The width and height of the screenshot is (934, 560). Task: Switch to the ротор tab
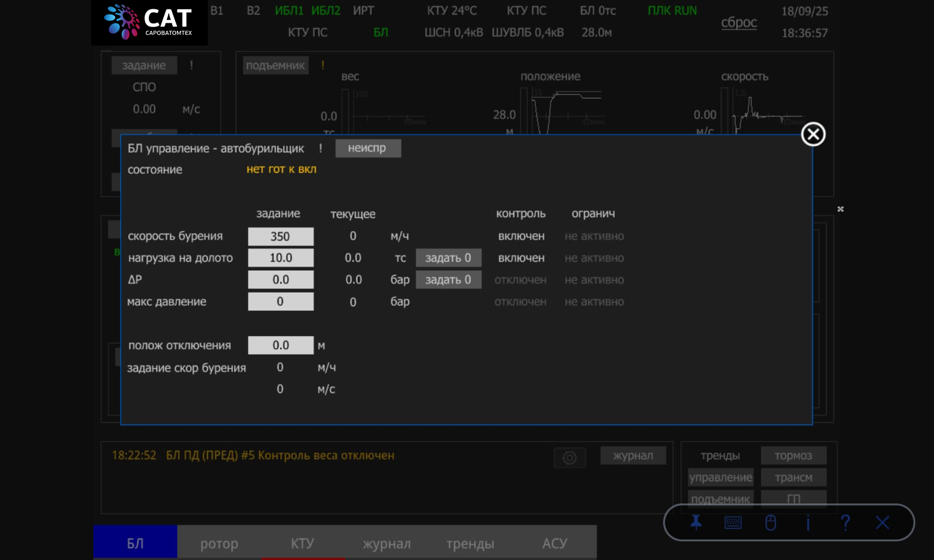pos(219,544)
